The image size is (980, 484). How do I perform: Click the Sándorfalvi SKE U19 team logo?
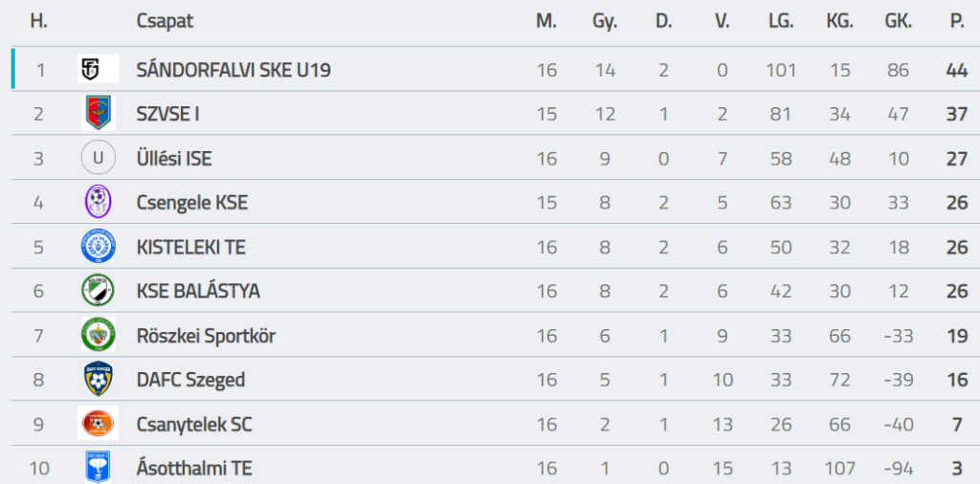98,69
